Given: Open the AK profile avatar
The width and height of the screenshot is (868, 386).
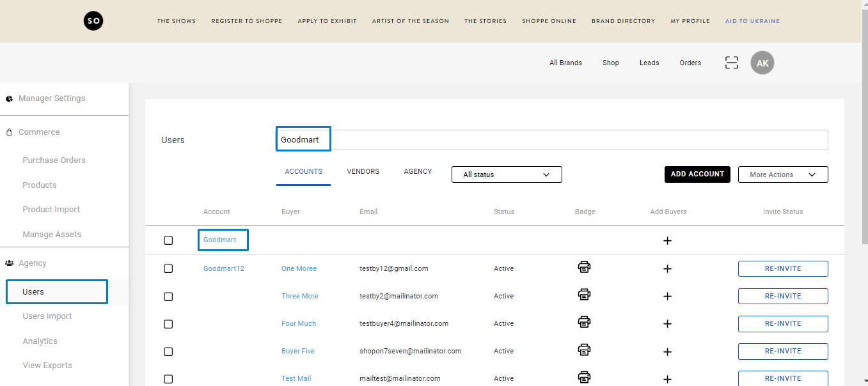Looking at the screenshot, I should (x=762, y=63).
